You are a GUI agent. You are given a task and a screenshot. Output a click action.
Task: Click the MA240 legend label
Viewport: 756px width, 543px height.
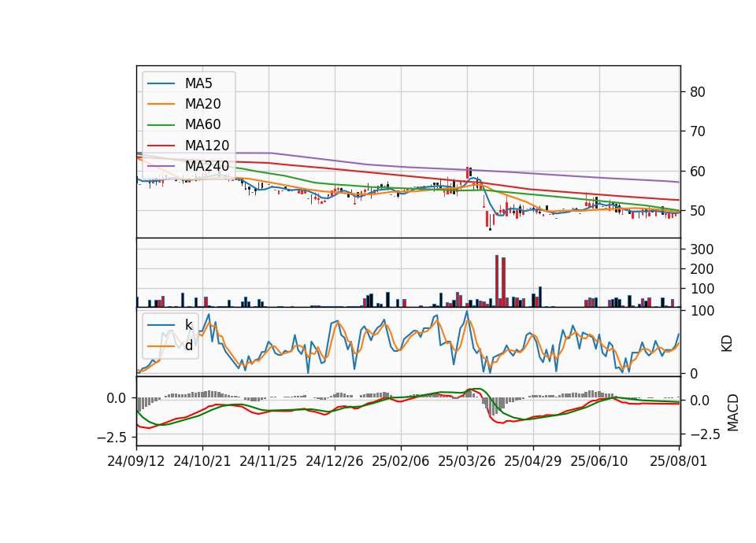(207, 166)
